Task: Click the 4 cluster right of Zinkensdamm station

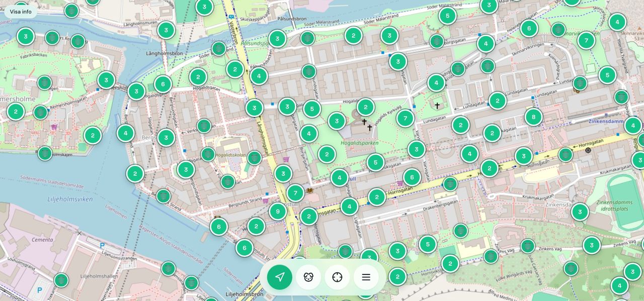Action: (x=633, y=125)
